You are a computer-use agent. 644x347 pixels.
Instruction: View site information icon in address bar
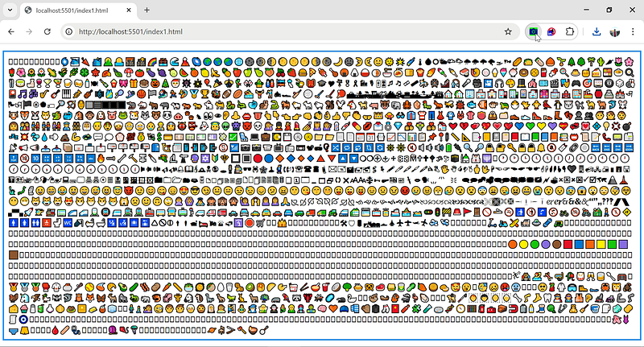point(69,31)
